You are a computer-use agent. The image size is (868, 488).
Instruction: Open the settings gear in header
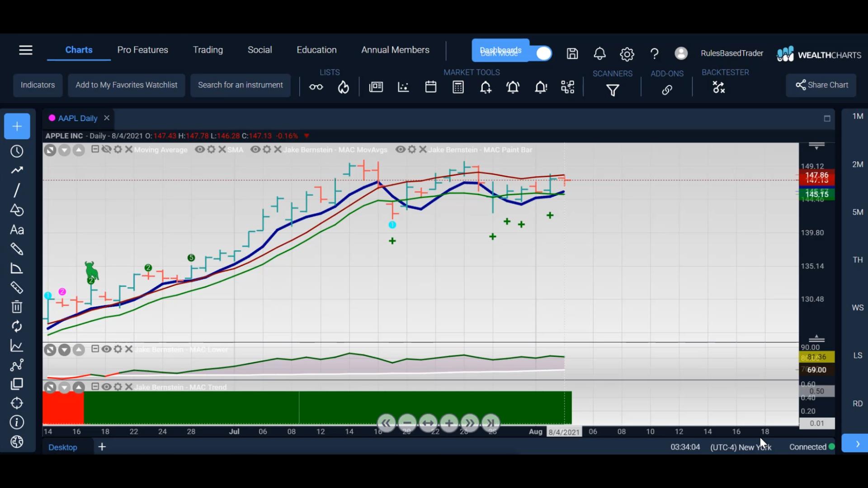(x=627, y=54)
